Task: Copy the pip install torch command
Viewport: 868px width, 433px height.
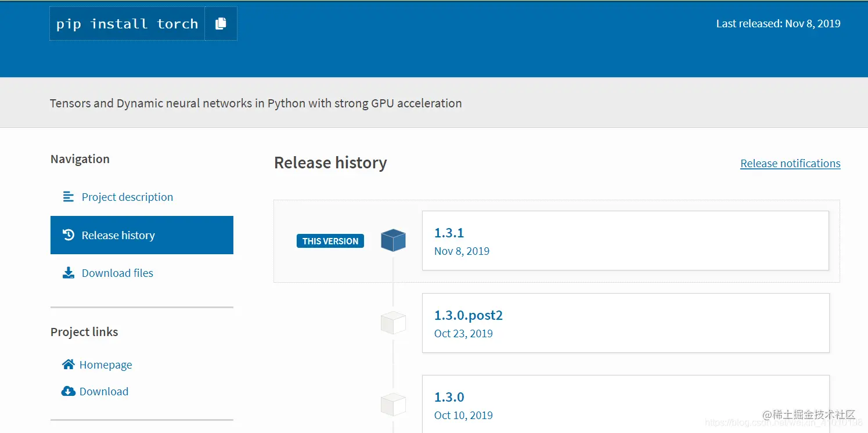Action: [221, 24]
